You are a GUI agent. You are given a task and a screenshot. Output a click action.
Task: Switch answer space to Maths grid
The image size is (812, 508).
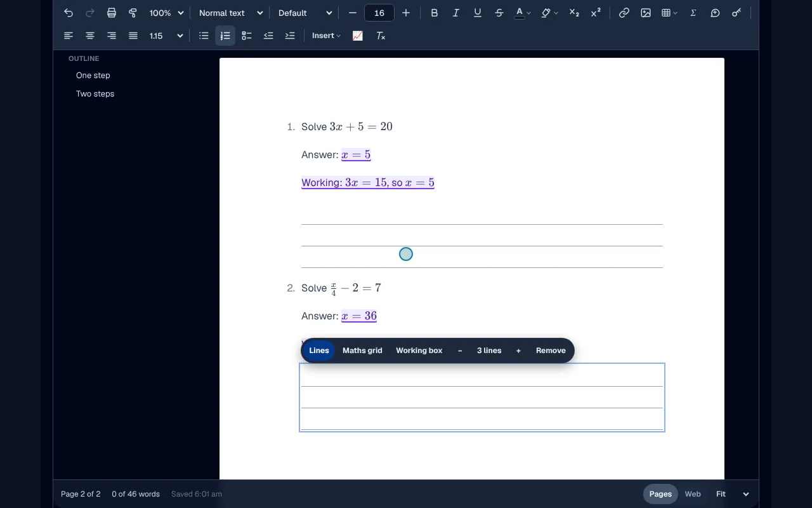(x=362, y=351)
